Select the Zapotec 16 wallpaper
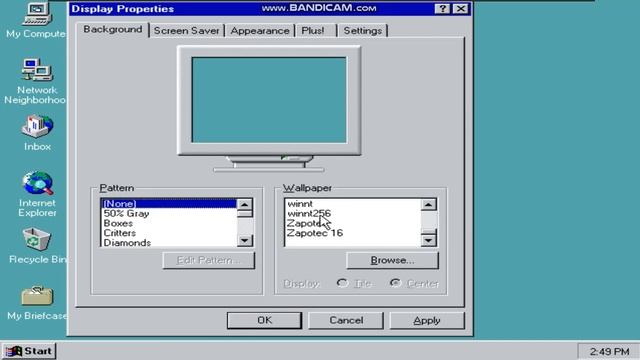Viewport: 640px width, 360px height. click(353, 233)
